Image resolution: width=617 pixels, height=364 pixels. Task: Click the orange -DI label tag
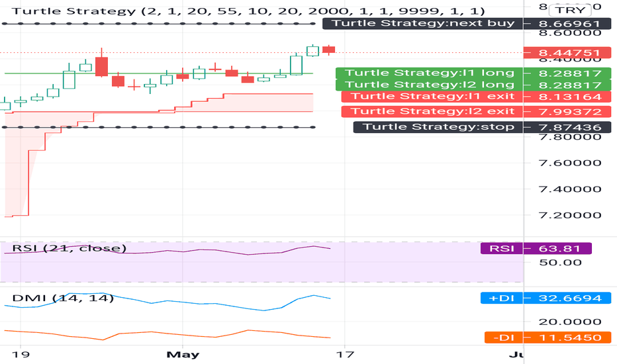[504, 338]
